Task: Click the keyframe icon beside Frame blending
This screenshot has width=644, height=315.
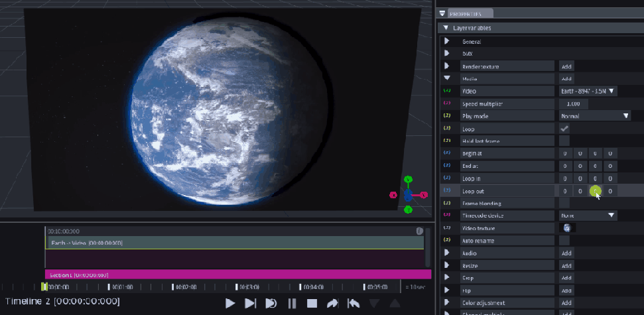Action: point(447,203)
